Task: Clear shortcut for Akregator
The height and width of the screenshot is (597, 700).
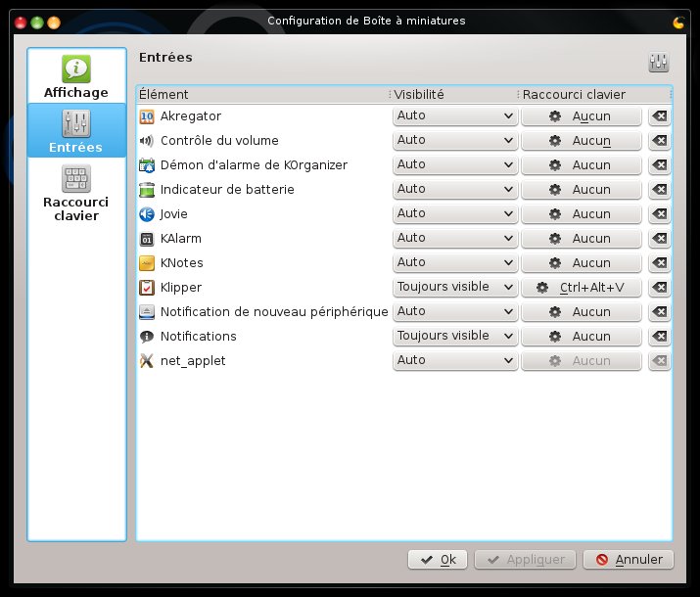Action: (x=660, y=116)
